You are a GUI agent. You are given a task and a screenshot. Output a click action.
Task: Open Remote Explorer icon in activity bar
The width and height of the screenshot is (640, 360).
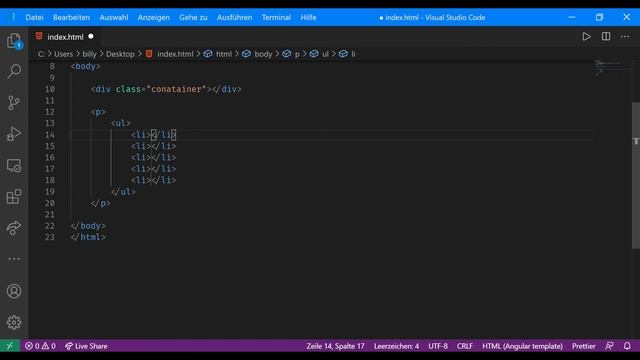point(14,165)
